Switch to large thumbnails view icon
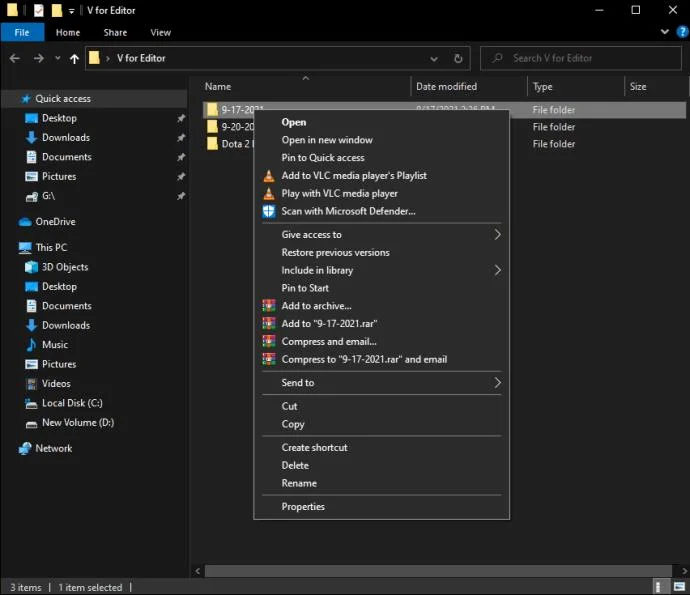 pyautogui.click(x=679, y=586)
